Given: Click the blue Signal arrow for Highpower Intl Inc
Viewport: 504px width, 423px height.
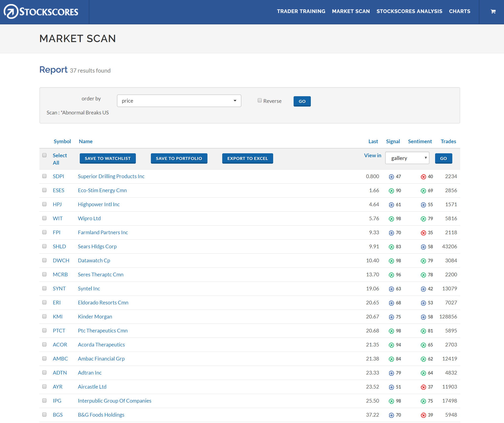Looking at the screenshot, I should coord(392,204).
